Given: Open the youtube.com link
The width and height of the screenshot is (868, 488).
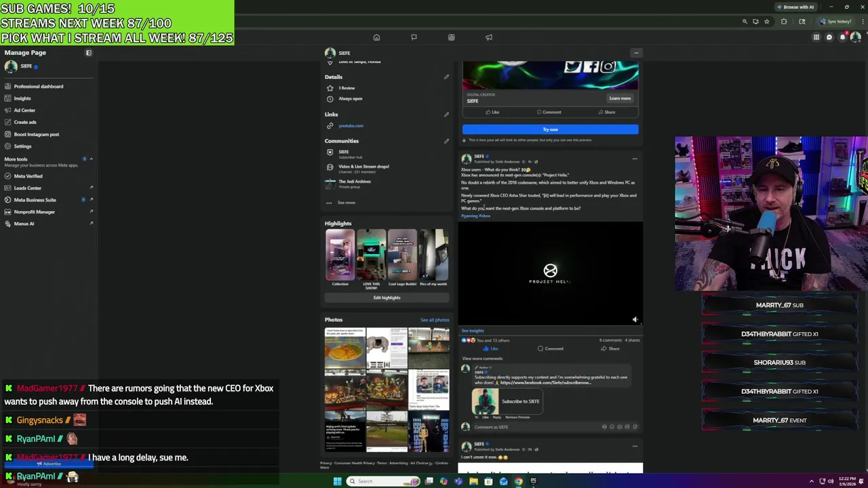Looking at the screenshot, I should pos(351,126).
